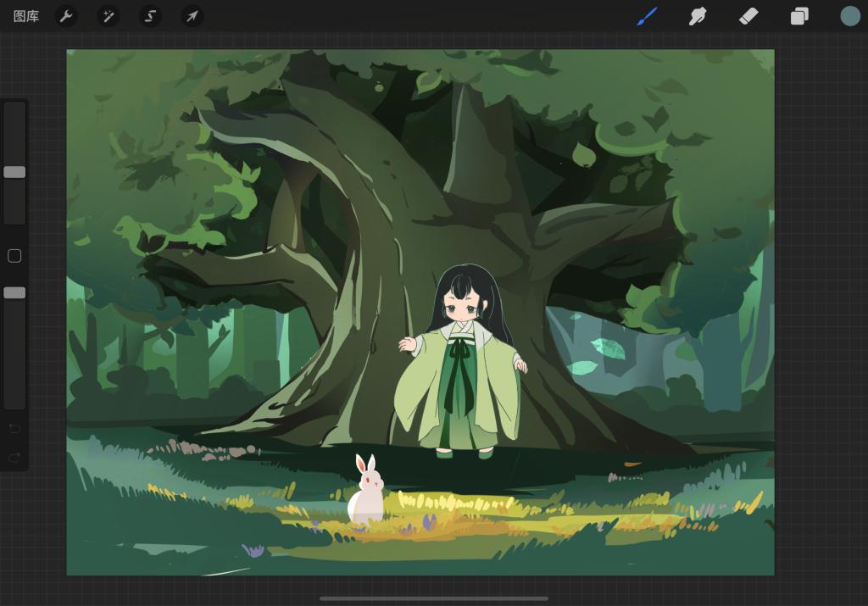Image resolution: width=868 pixels, height=606 pixels.
Task: Open the Layers panel
Action: click(x=799, y=16)
